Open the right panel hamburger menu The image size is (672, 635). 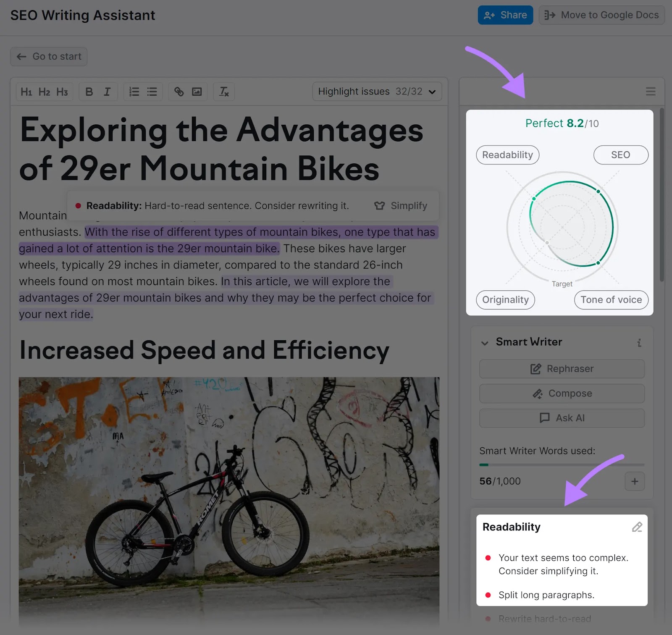[651, 91]
